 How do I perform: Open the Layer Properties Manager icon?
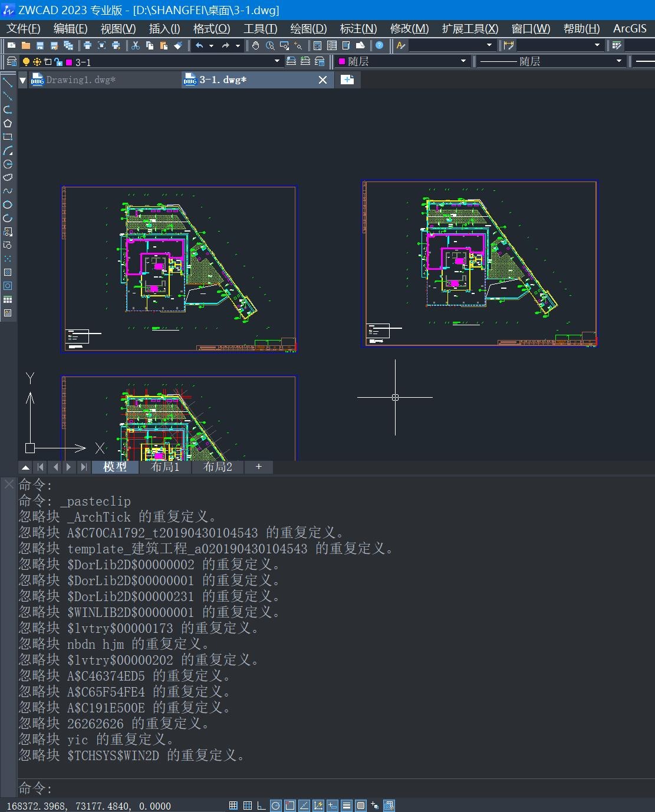pyautogui.click(x=11, y=62)
